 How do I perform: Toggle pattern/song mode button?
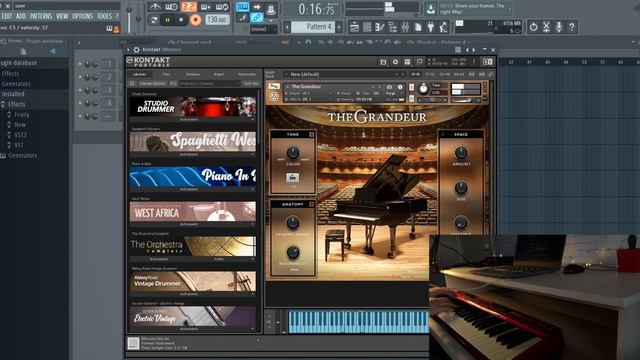(x=154, y=20)
